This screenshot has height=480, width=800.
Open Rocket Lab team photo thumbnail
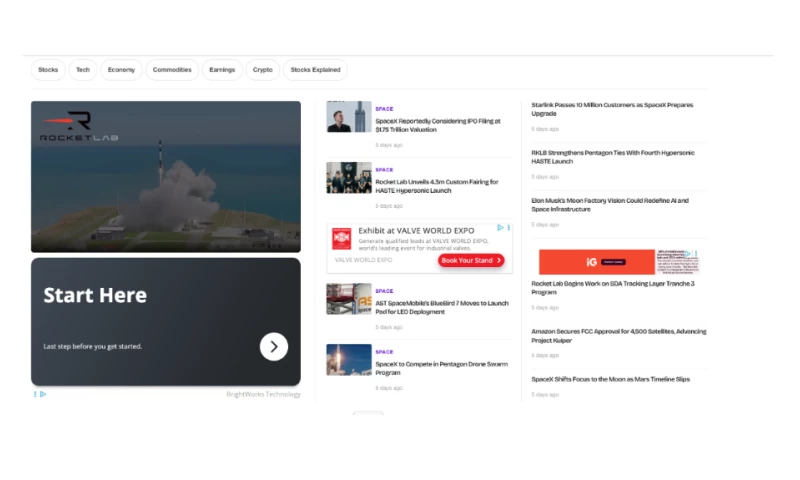coord(349,178)
